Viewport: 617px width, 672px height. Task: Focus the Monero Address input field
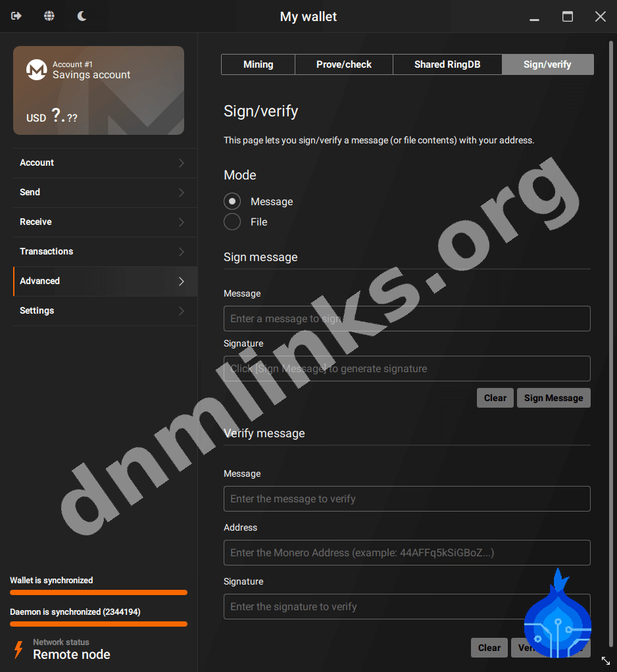point(407,553)
